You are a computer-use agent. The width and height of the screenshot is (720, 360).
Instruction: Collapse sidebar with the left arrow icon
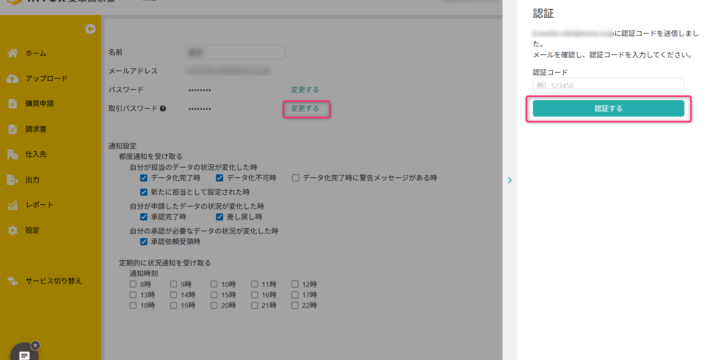90,29
